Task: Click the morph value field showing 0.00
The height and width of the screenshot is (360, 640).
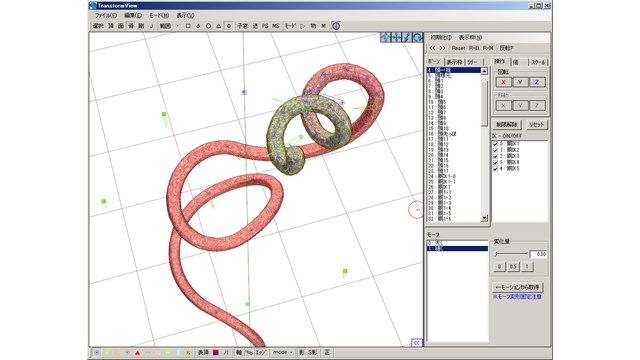Action: pos(538,254)
